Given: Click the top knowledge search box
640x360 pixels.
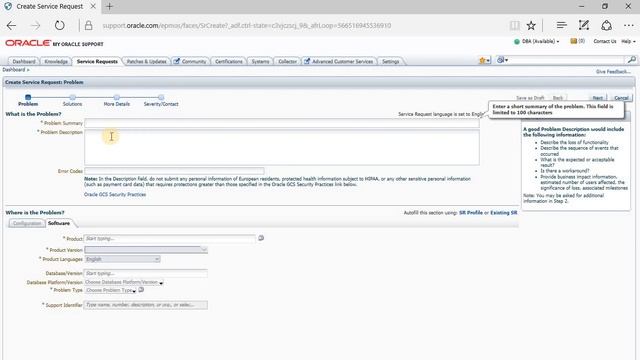Looking at the screenshot, I should [568, 60].
